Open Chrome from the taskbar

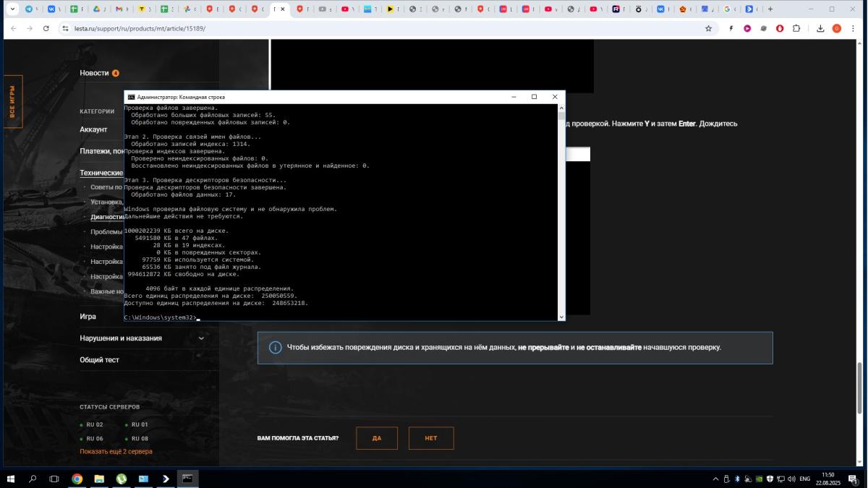coord(77,479)
